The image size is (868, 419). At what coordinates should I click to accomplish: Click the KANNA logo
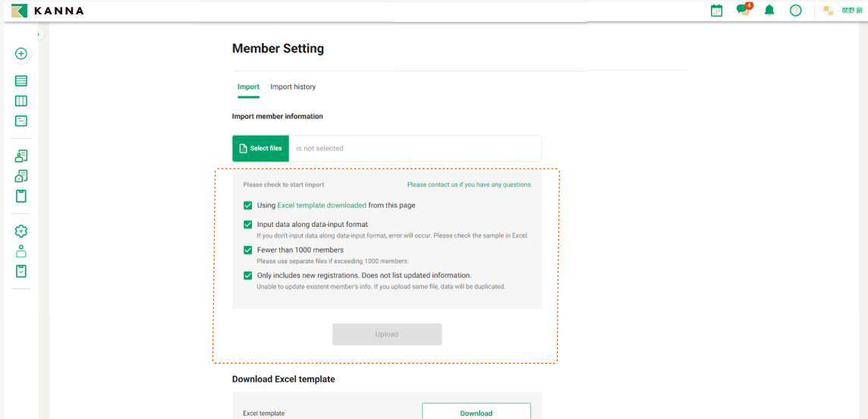point(48,11)
